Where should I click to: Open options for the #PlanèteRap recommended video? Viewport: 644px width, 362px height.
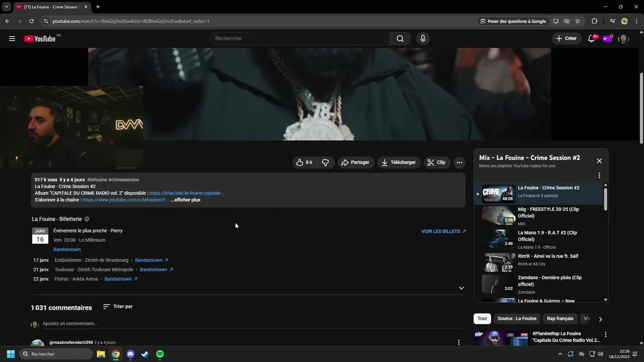tap(606, 334)
